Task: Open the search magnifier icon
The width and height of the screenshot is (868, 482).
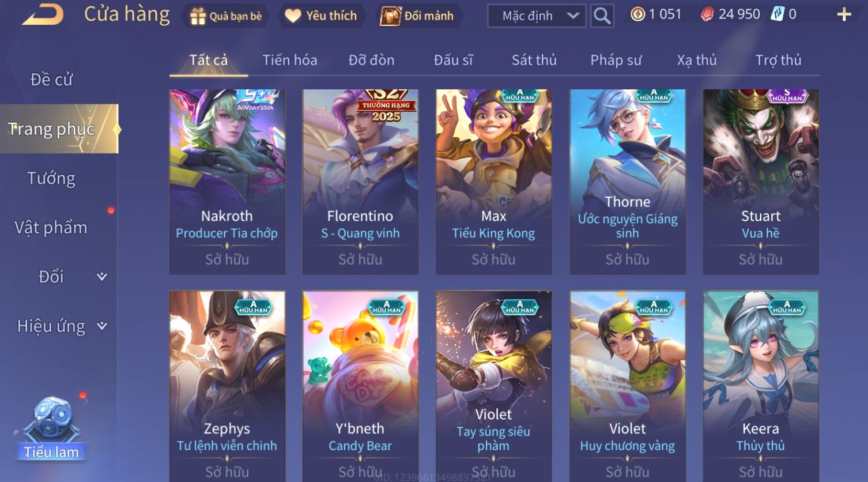Action: click(602, 16)
